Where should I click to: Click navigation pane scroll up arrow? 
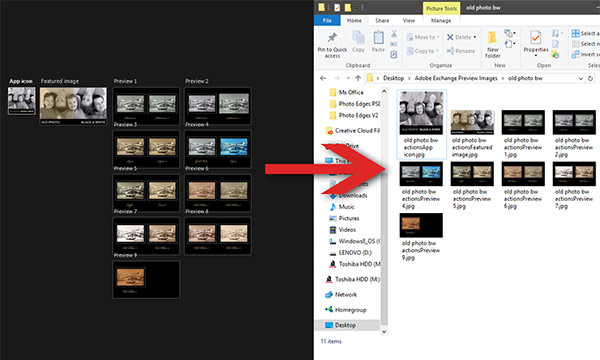384,91
